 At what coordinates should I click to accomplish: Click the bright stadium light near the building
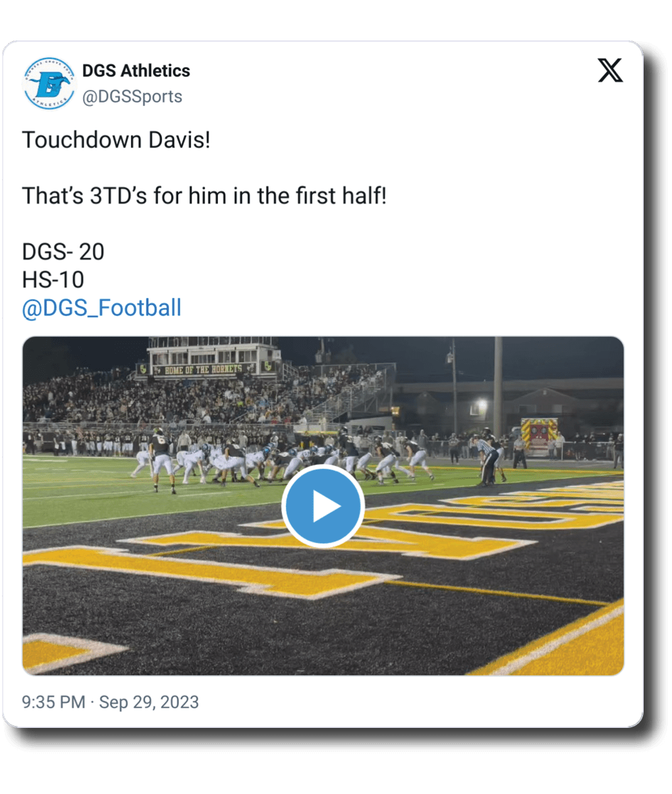481,405
